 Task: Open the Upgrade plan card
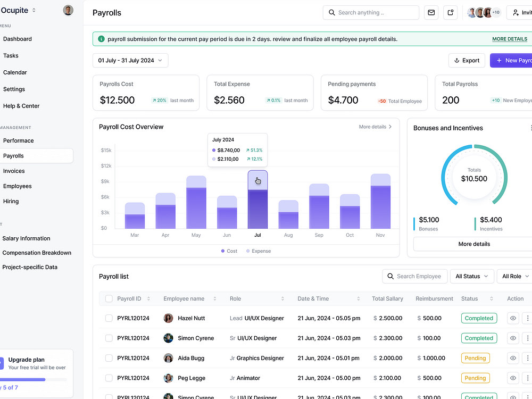[36, 373]
